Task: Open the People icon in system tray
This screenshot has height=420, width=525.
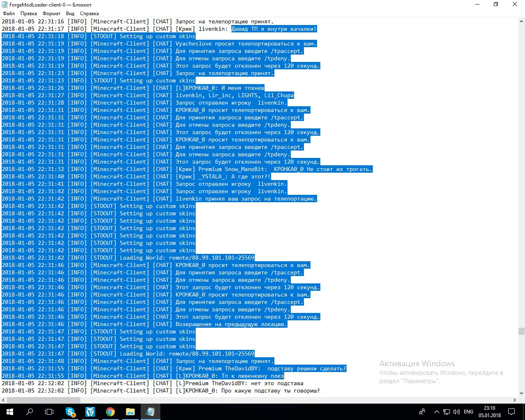Action: coord(422,412)
